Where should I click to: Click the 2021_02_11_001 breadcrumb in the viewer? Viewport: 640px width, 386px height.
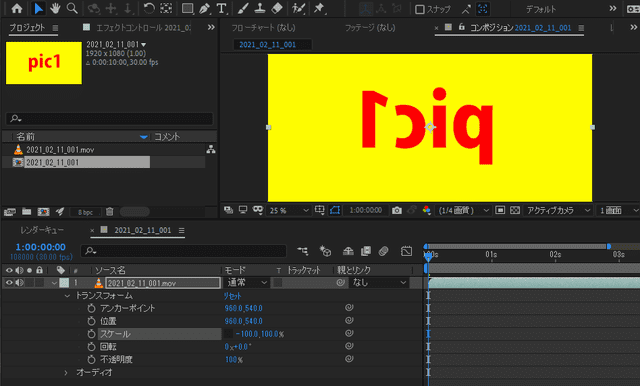pos(267,45)
